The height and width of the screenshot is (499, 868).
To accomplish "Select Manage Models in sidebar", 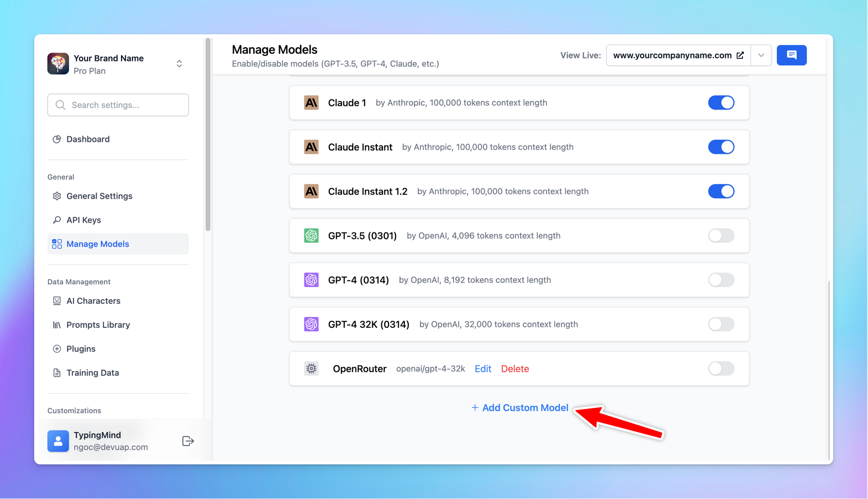I will click(x=118, y=244).
